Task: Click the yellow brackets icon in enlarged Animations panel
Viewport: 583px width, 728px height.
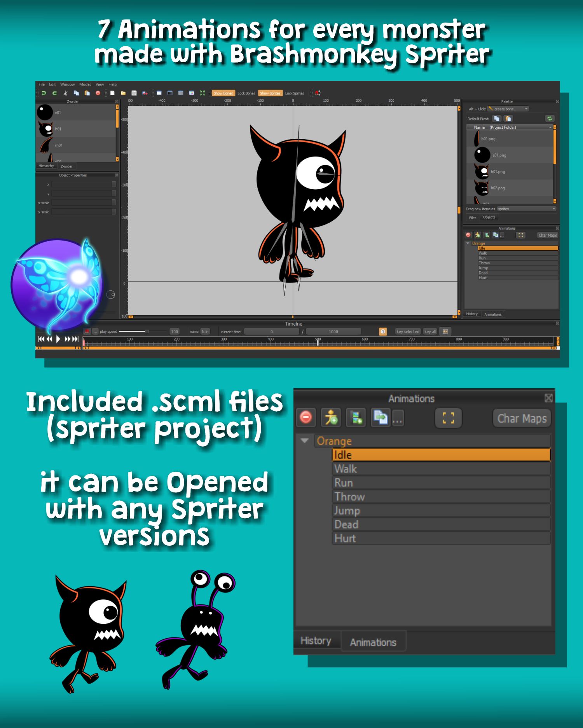Action: coord(448,418)
